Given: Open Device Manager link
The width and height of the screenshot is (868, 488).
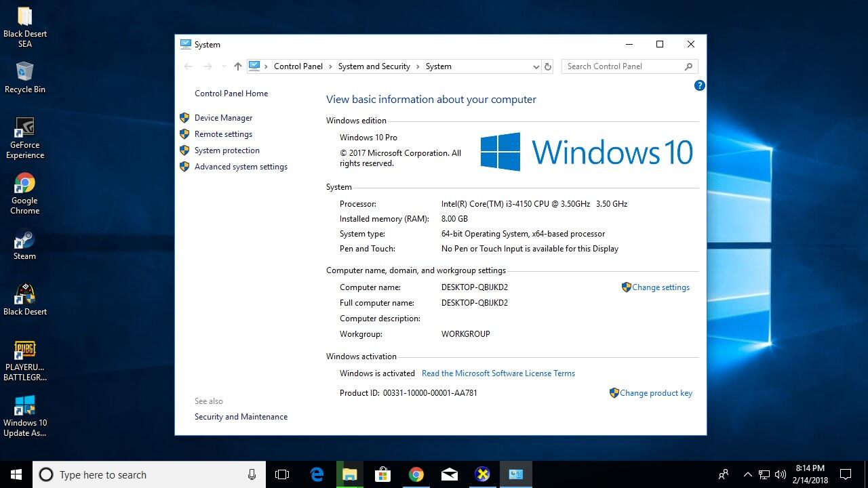Looking at the screenshot, I should point(223,118).
